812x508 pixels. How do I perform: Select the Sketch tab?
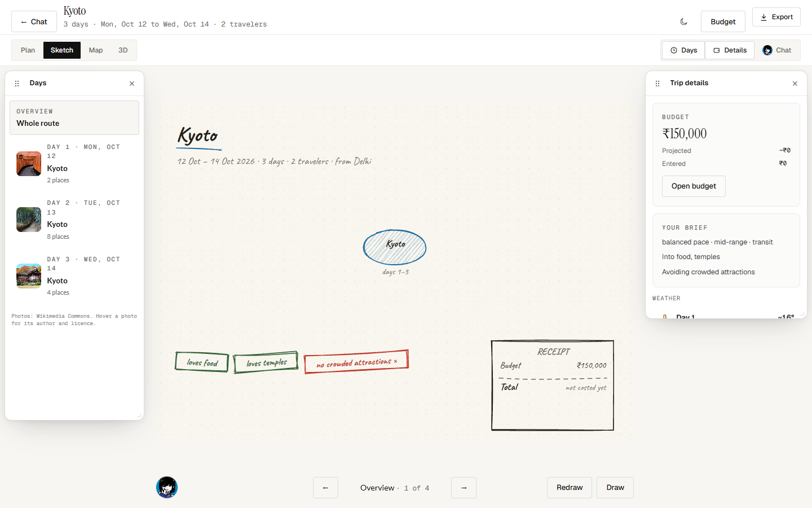[x=62, y=50]
